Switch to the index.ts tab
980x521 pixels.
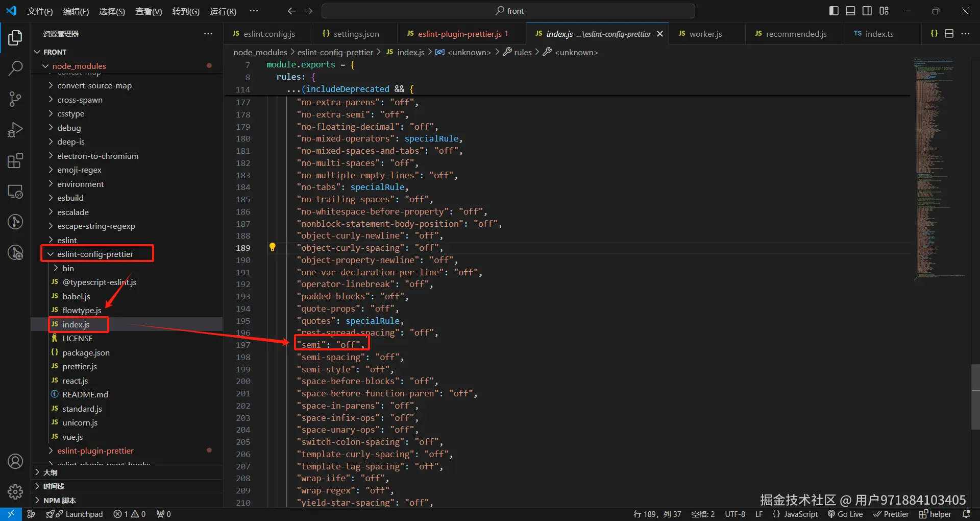[883, 34]
